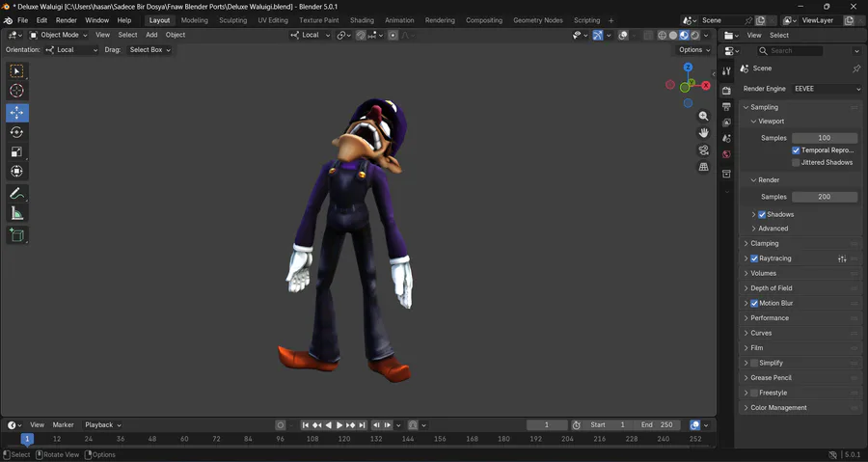Open the Geometry Nodes workspace tab
868x462 pixels.
pos(538,20)
